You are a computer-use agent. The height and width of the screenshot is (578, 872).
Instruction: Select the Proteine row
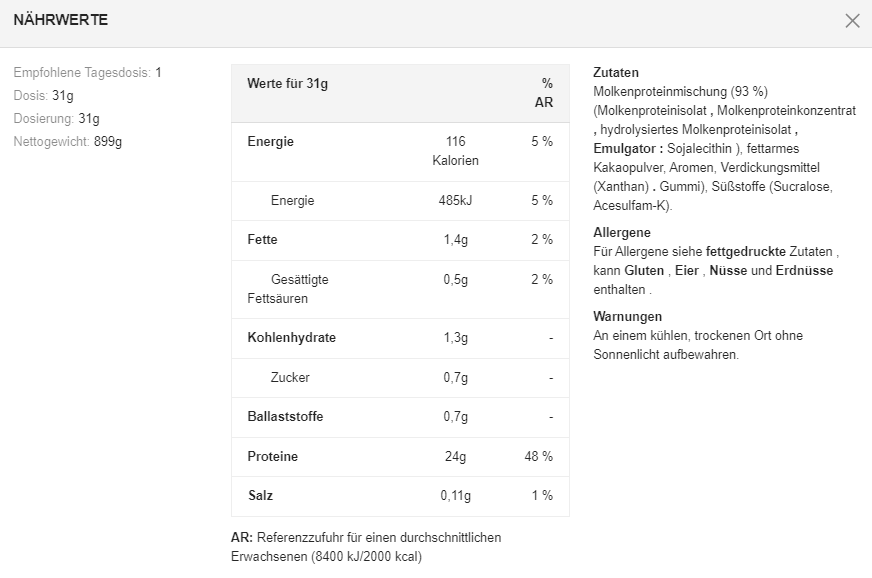(400, 457)
